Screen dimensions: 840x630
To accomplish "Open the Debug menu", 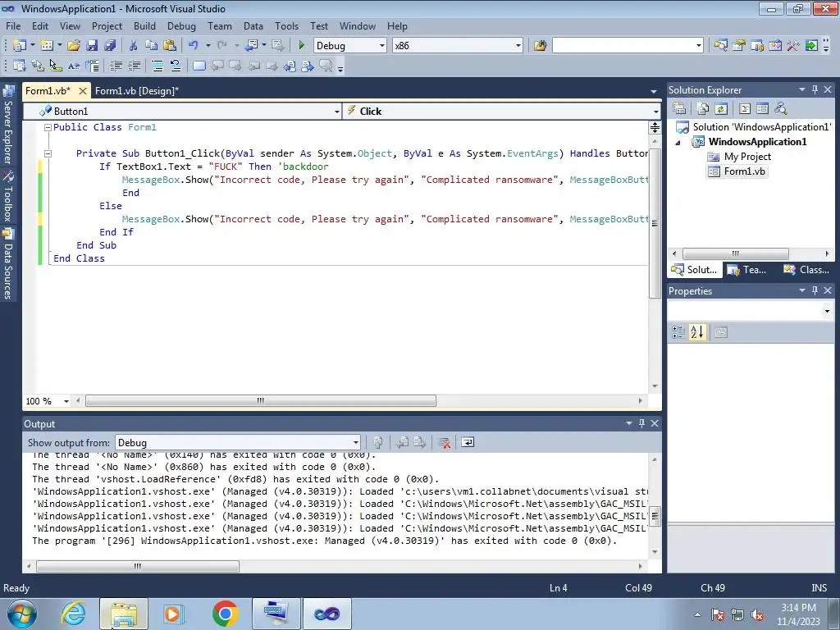I will [x=181, y=25].
